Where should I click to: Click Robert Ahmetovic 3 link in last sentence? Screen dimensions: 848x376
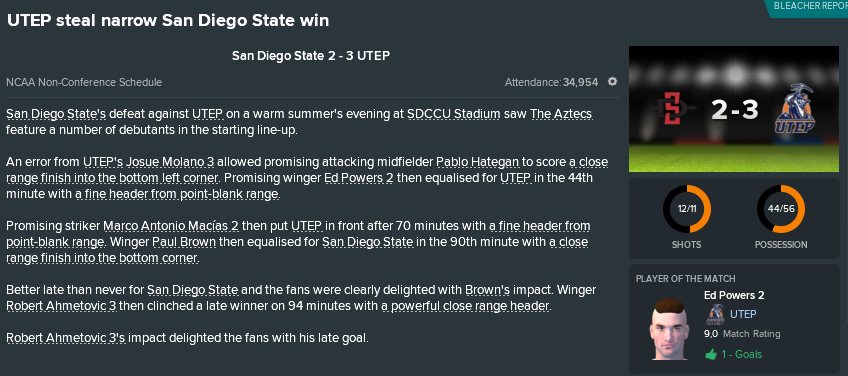click(x=65, y=338)
